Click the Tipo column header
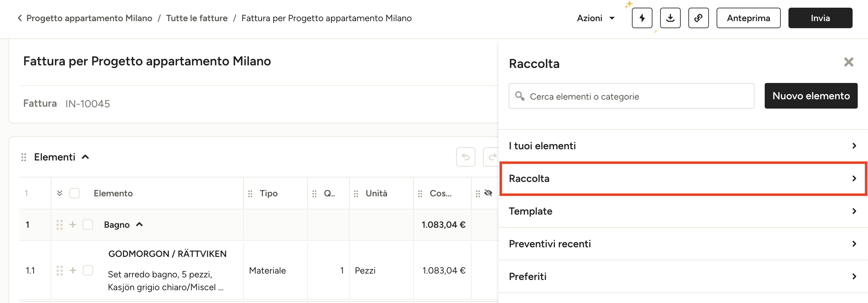This screenshot has height=303, width=868. tap(268, 193)
